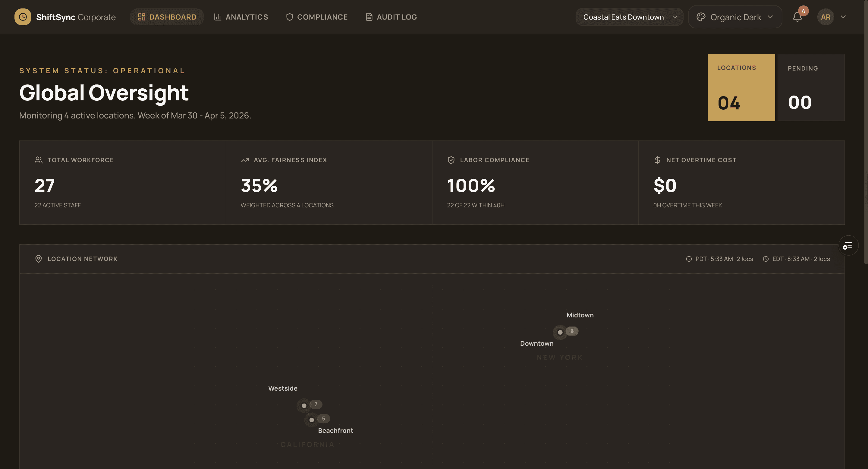The width and height of the screenshot is (868, 469).
Task: Expand the AR profile menu chevron
Action: (x=843, y=17)
